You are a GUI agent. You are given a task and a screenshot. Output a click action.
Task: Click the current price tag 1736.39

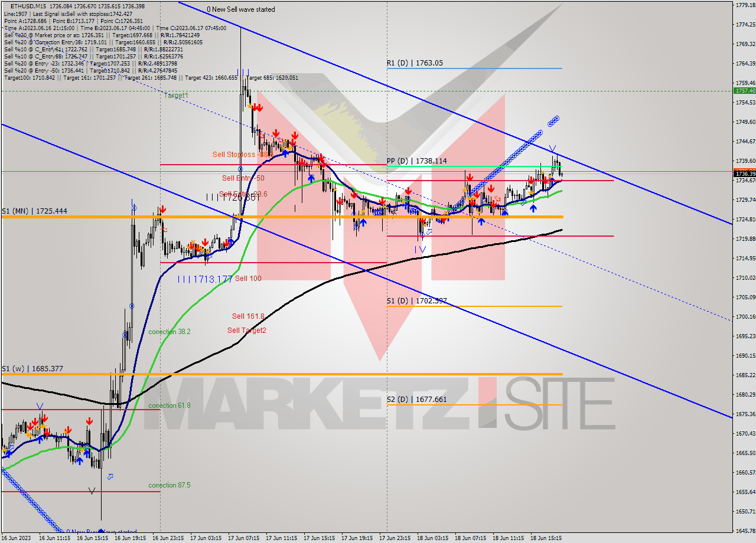coord(744,174)
